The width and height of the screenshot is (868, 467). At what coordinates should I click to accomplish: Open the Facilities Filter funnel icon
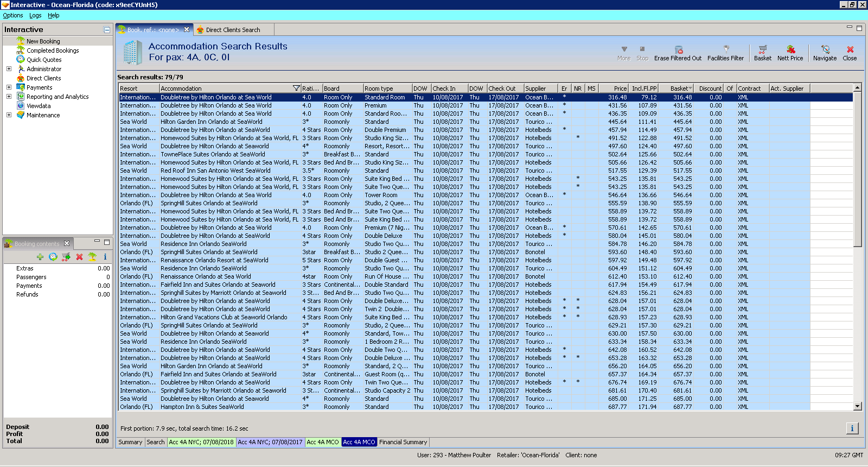pos(726,49)
